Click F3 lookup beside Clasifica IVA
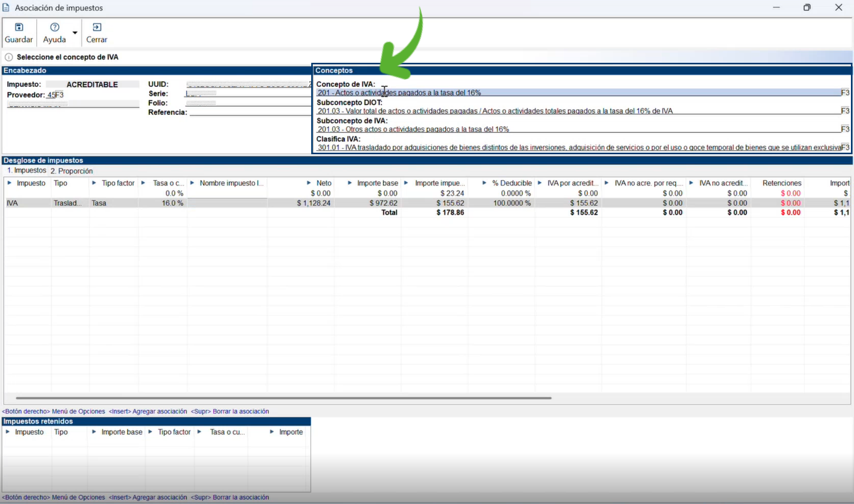854x504 pixels. 845,148
